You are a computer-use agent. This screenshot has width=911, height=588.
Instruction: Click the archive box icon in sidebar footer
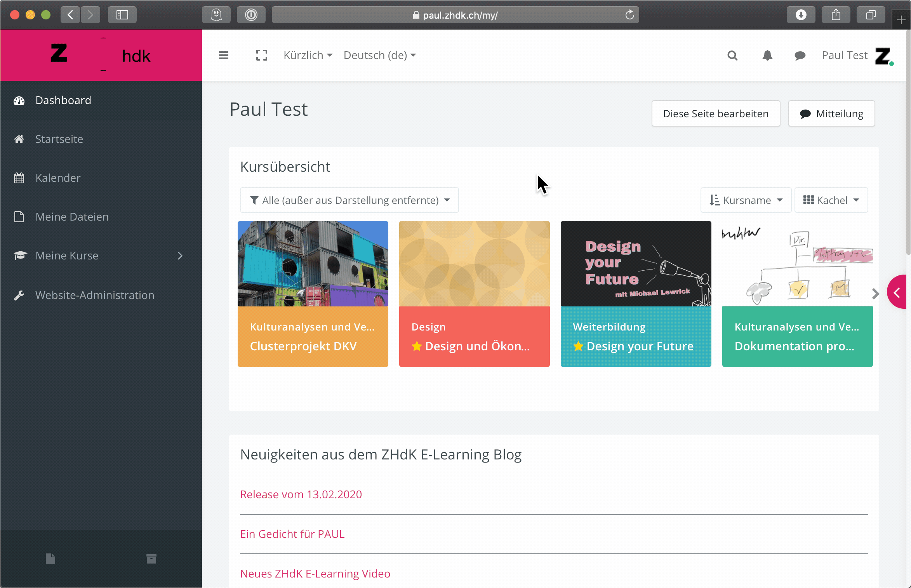(x=151, y=559)
